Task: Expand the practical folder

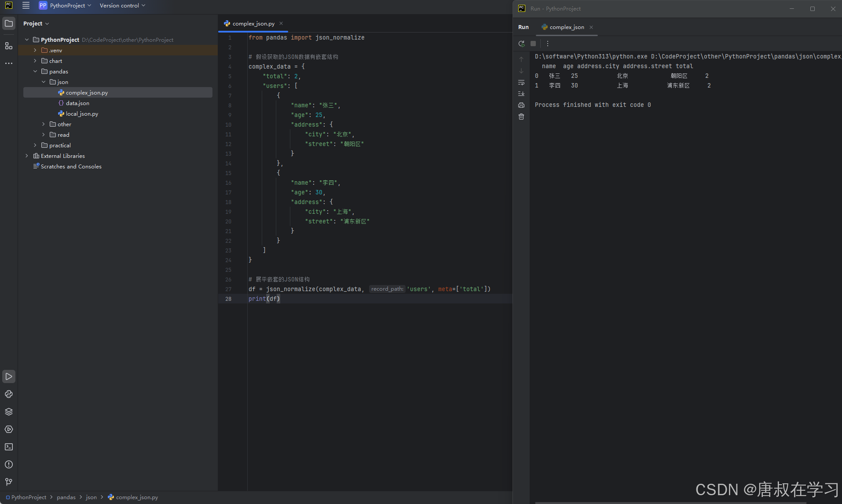Action: point(35,145)
